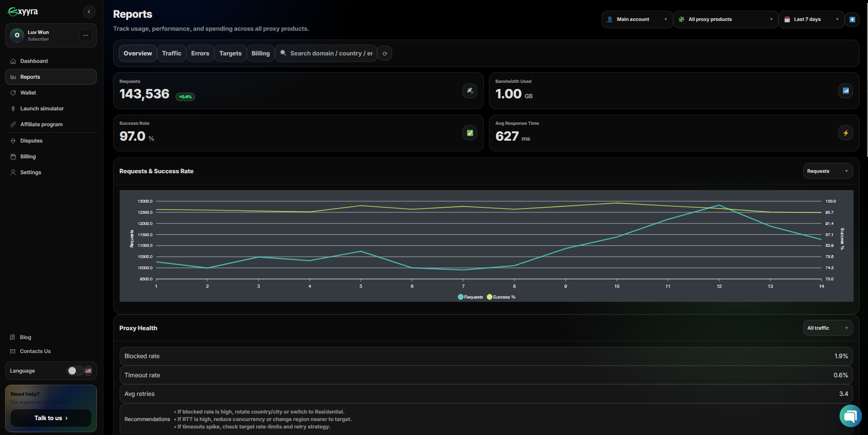Click the Success Rate green checkmark icon

469,133
